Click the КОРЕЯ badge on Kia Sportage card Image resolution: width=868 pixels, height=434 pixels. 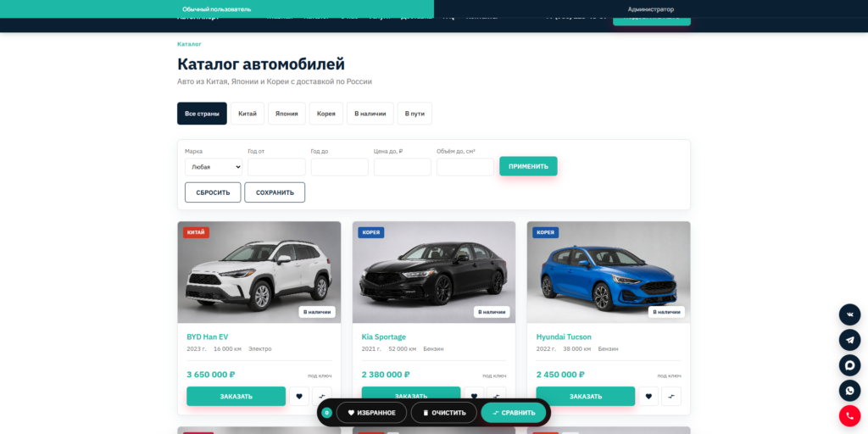point(371,232)
